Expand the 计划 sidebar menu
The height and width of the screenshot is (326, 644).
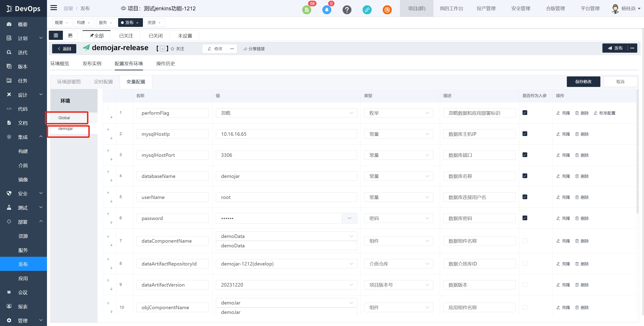(x=23, y=38)
